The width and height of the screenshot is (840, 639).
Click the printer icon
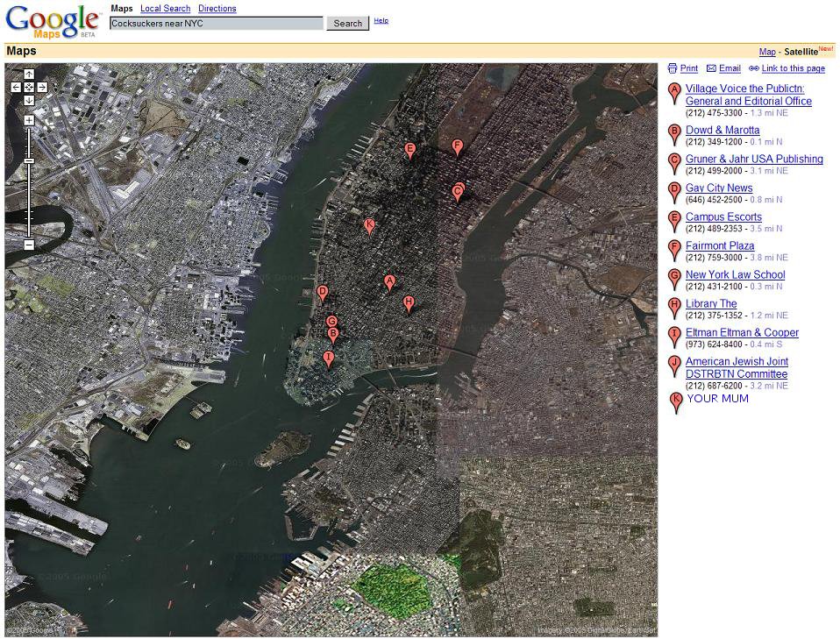[673, 68]
